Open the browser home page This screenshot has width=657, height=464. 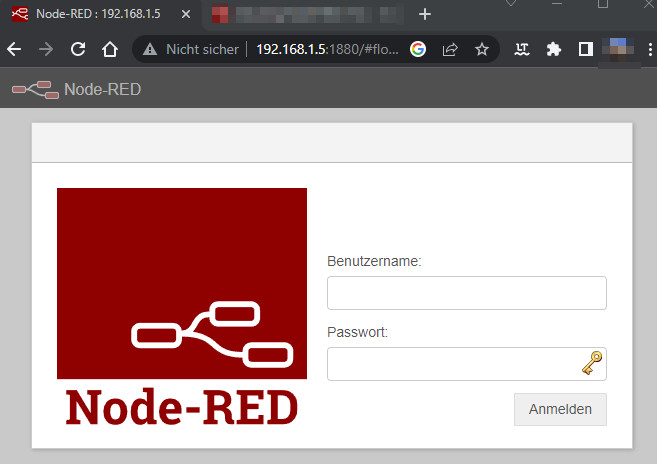tap(110, 49)
